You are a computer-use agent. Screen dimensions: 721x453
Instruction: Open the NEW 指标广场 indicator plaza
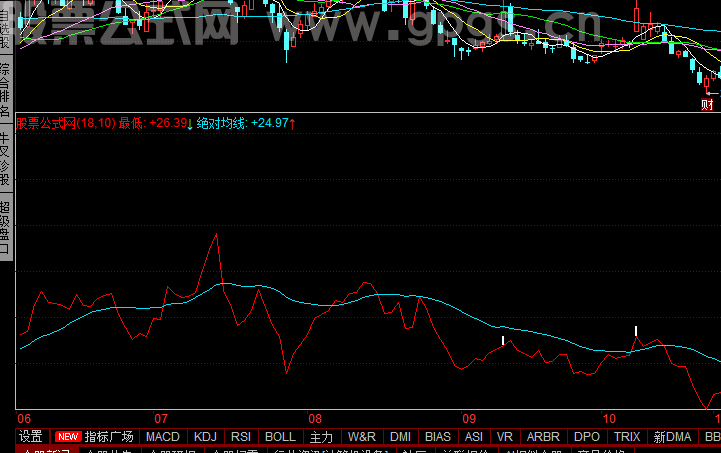tap(94, 436)
